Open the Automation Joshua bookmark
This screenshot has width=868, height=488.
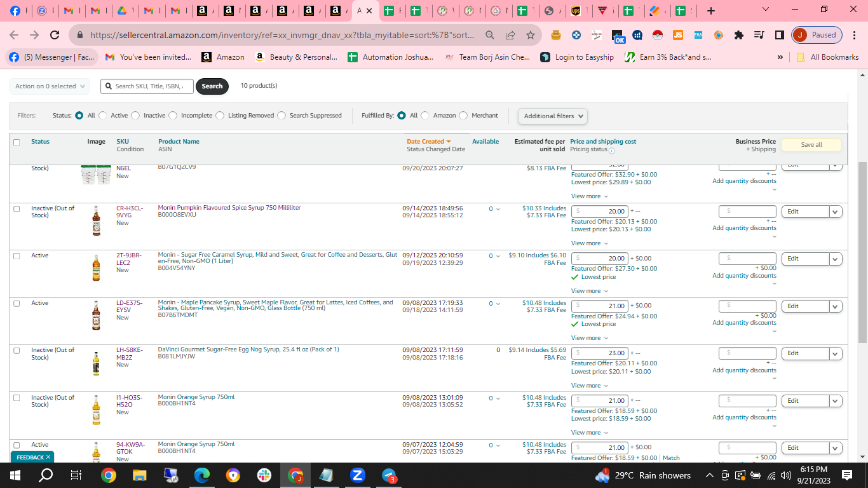tap(391, 57)
